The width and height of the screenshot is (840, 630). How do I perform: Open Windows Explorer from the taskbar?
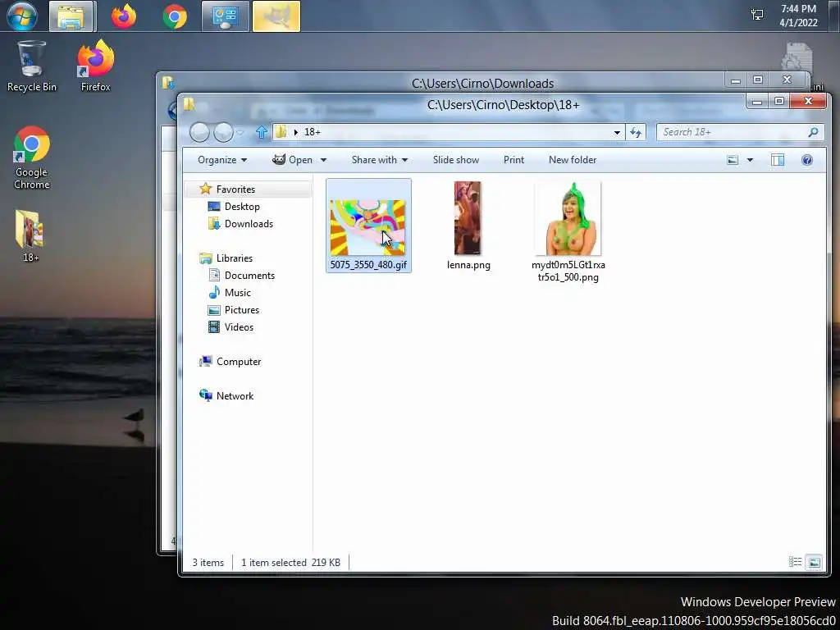click(72, 16)
